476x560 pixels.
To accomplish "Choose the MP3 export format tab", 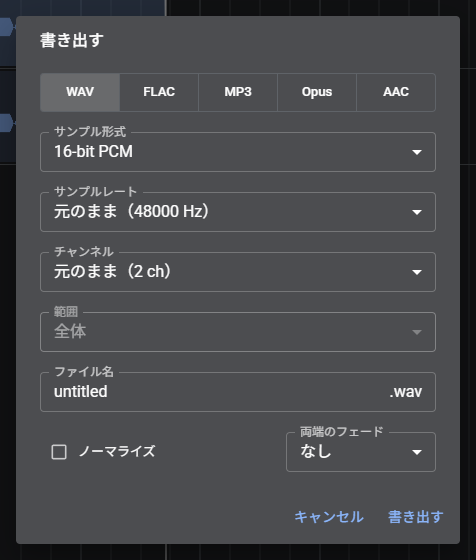I will point(238,92).
